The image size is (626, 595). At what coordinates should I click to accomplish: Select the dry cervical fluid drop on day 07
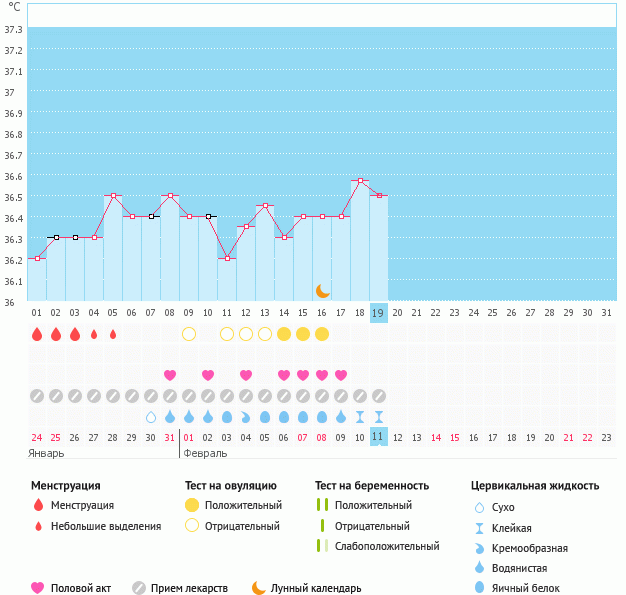(x=151, y=417)
